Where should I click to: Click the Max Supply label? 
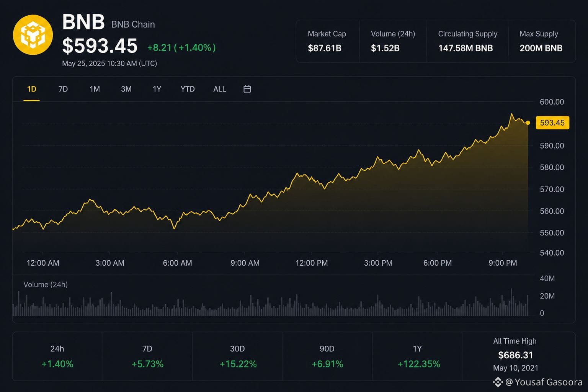point(539,34)
